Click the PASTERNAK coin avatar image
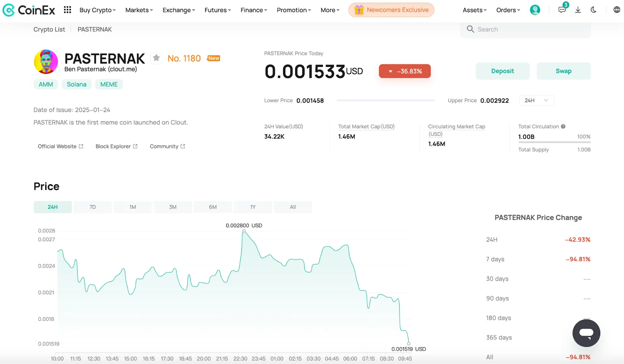The width and height of the screenshot is (624, 364). [46, 62]
